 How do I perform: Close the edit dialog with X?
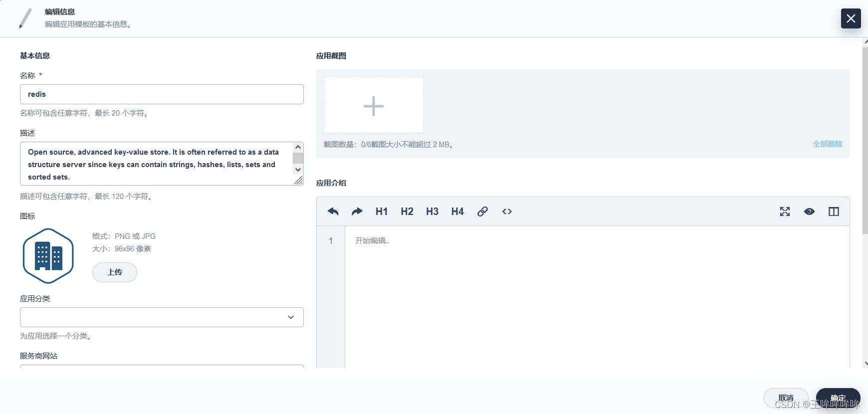[851, 18]
